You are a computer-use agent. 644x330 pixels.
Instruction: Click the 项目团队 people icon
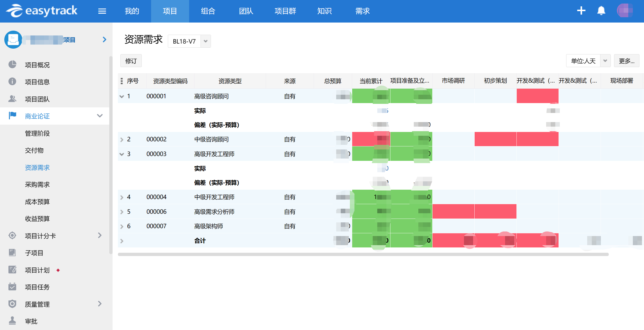click(12, 99)
